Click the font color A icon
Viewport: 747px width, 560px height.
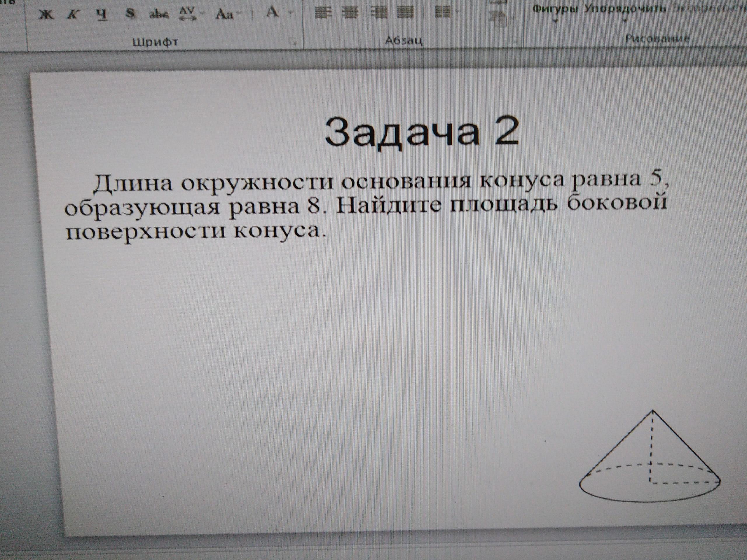click(x=272, y=13)
